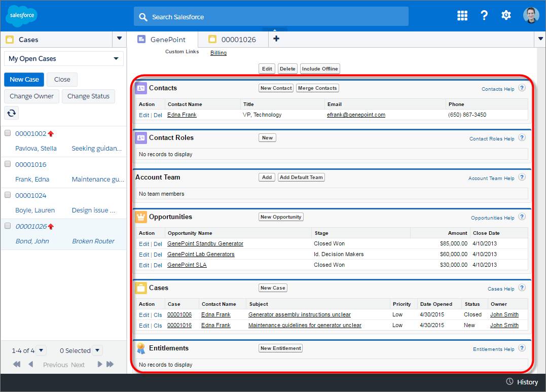Open the Pavlova, Stella contact in sidebar
546x392 pixels.
36,149
